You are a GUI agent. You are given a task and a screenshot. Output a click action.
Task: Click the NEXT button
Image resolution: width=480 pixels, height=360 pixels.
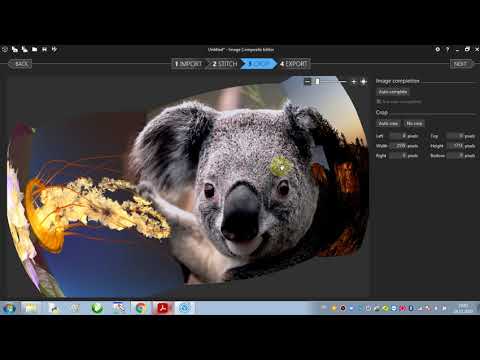pyautogui.click(x=461, y=64)
